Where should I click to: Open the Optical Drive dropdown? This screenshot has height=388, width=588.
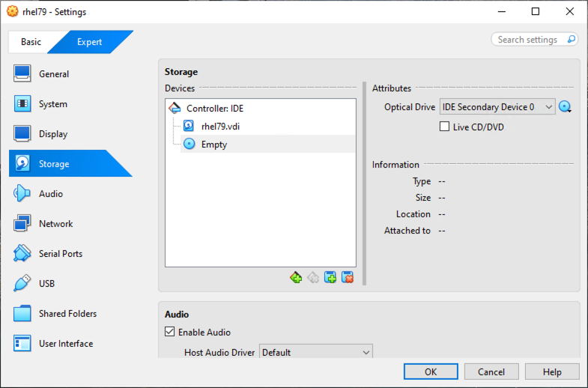pos(497,107)
